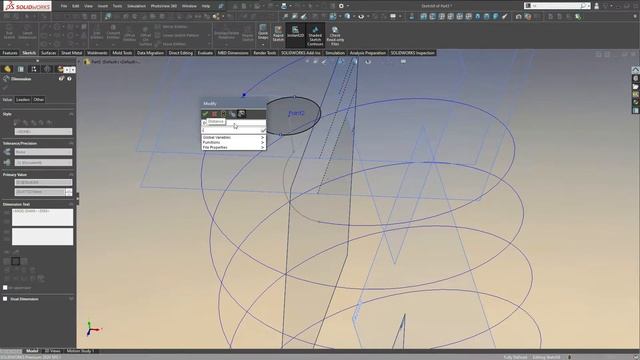Open the ConfigurationManager tab icon
Viewport: 640px width, 360px height.
click(x=34, y=69)
